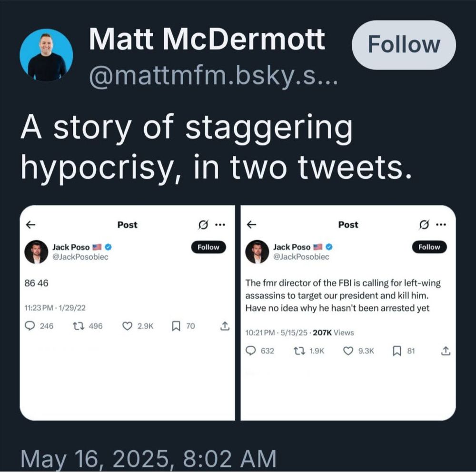Click the Grok slash icon in left tweet

click(202, 224)
